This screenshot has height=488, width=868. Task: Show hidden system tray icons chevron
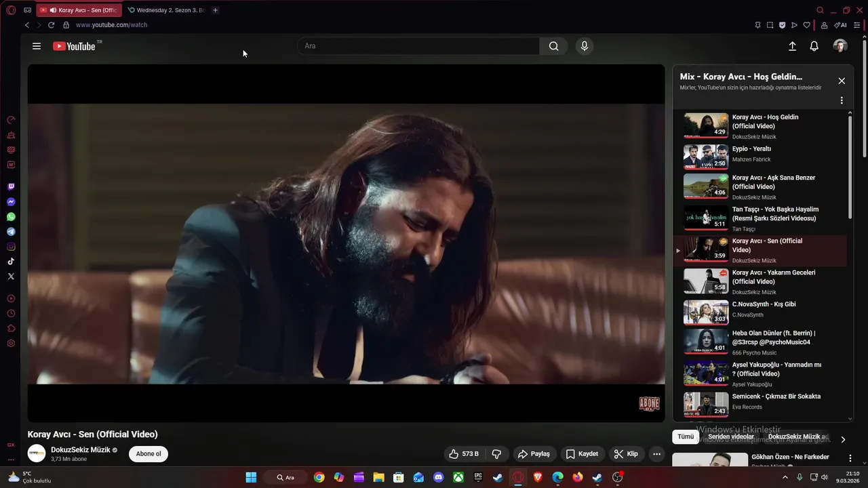point(785,477)
